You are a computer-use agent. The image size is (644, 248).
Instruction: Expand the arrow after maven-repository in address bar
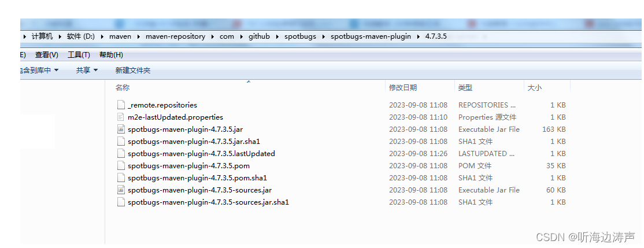point(212,36)
